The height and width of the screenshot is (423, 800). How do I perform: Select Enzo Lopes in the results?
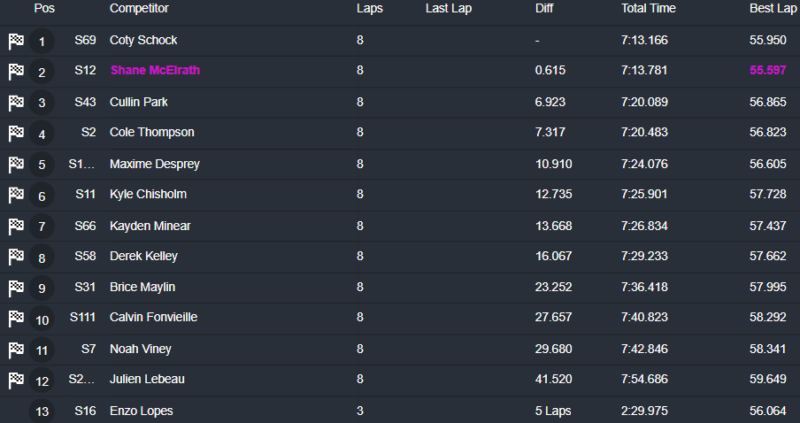(141, 411)
